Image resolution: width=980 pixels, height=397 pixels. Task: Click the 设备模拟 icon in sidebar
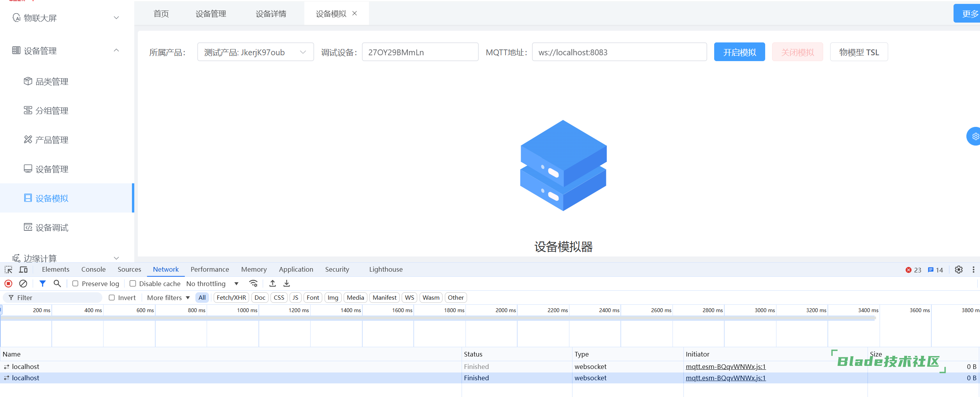tap(28, 198)
